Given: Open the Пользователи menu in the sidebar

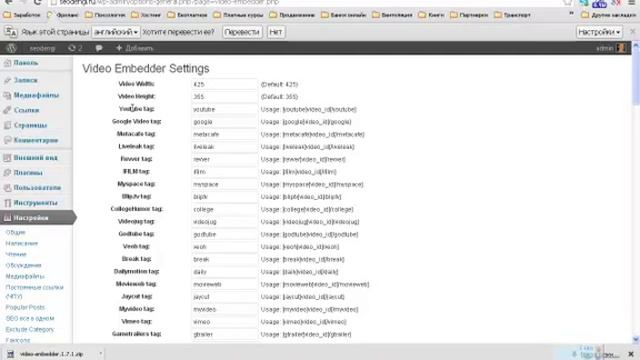Looking at the screenshot, I should [x=37, y=188].
